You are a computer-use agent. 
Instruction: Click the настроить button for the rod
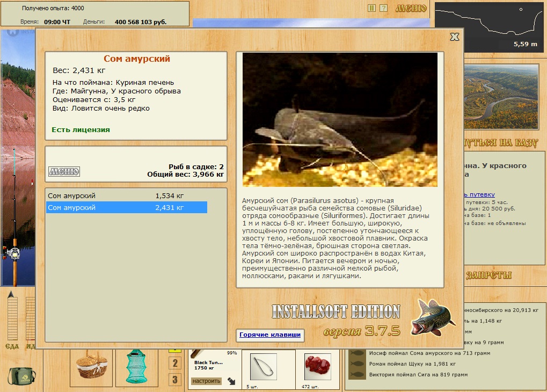pyautogui.click(x=206, y=381)
